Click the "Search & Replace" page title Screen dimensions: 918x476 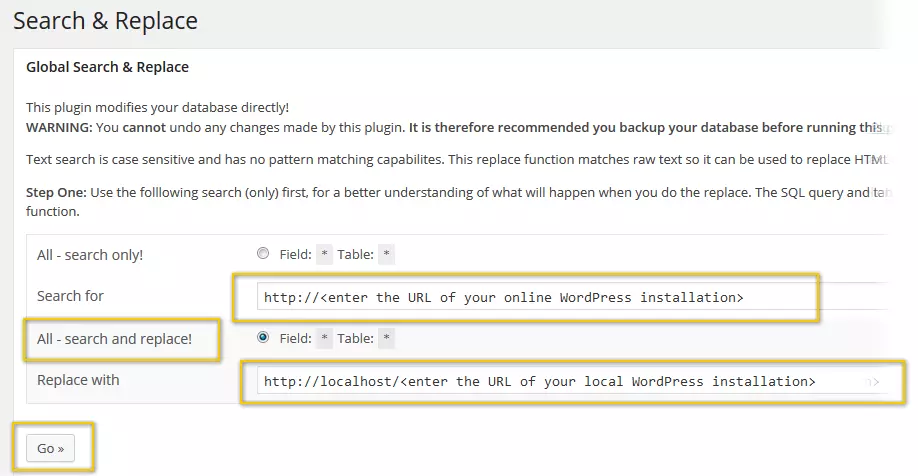(105, 20)
